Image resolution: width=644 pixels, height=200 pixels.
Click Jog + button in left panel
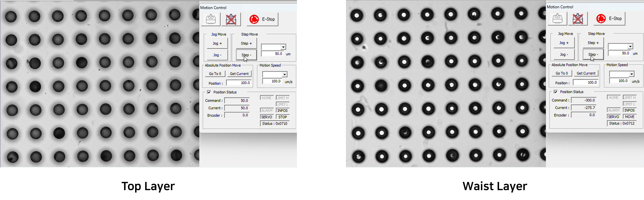click(217, 43)
